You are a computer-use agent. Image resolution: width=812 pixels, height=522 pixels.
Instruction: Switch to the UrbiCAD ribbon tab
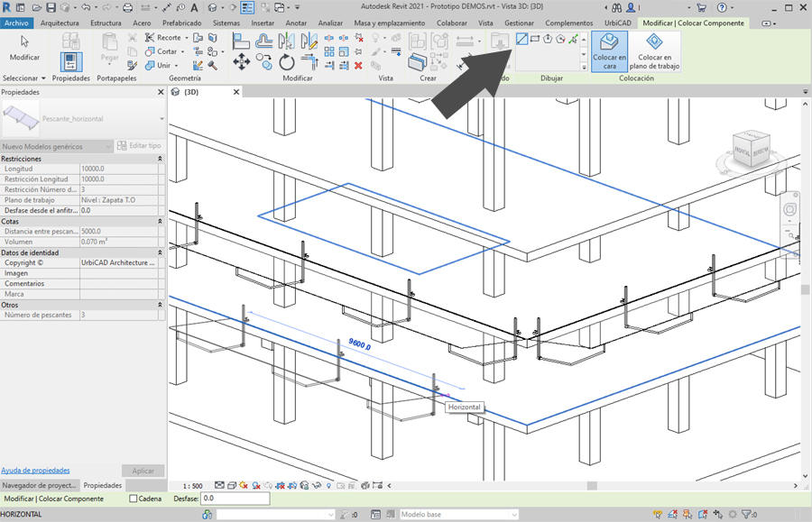(x=617, y=23)
